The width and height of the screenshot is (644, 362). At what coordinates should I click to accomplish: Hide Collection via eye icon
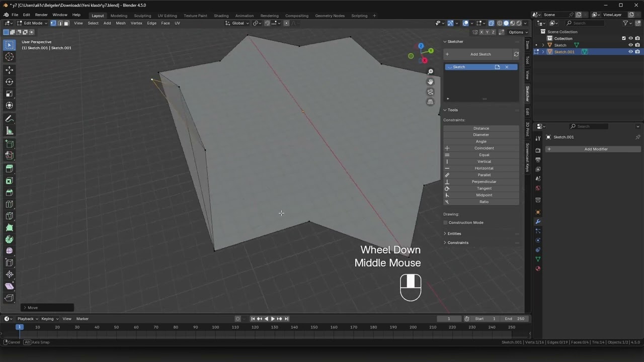click(x=630, y=38)
